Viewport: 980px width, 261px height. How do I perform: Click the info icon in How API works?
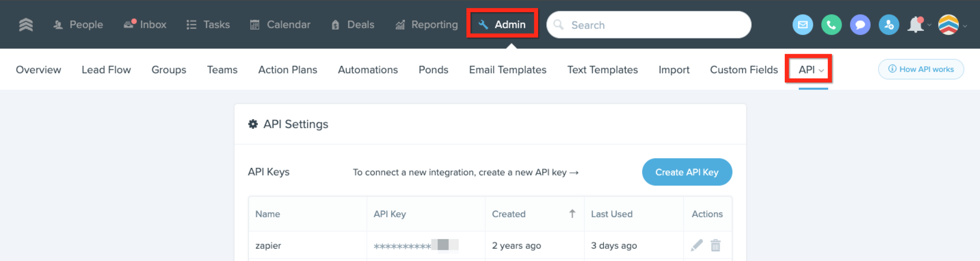pos(892,69)
